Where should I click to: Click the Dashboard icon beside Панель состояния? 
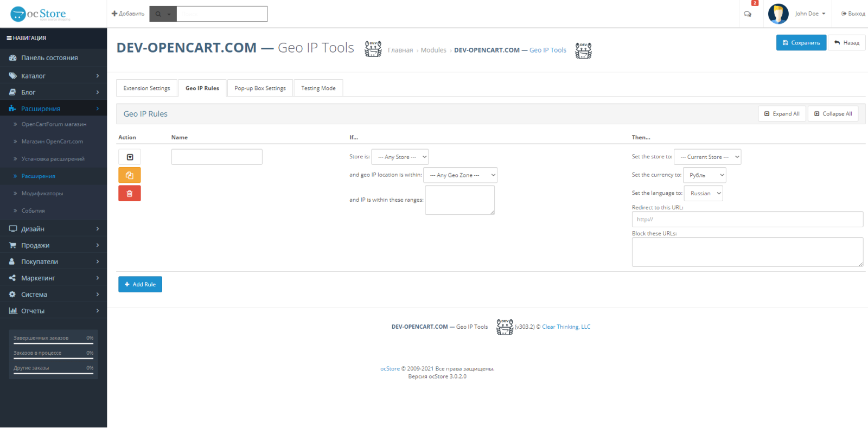click(12, 58)
